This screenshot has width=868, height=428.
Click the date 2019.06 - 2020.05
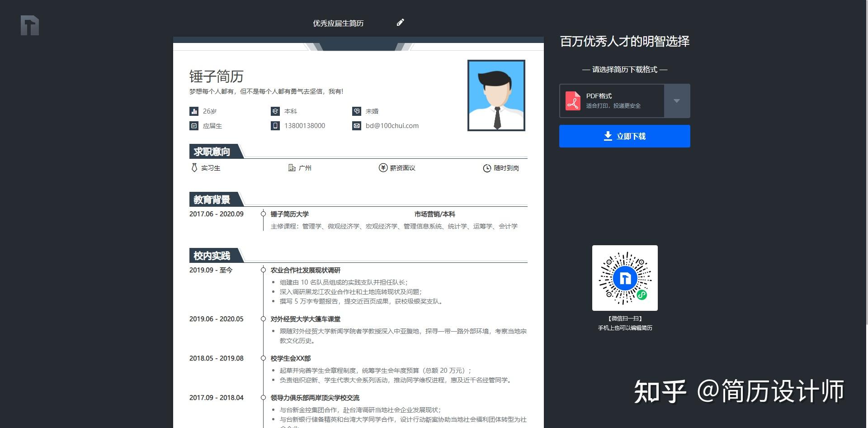(x=216, y=319)
